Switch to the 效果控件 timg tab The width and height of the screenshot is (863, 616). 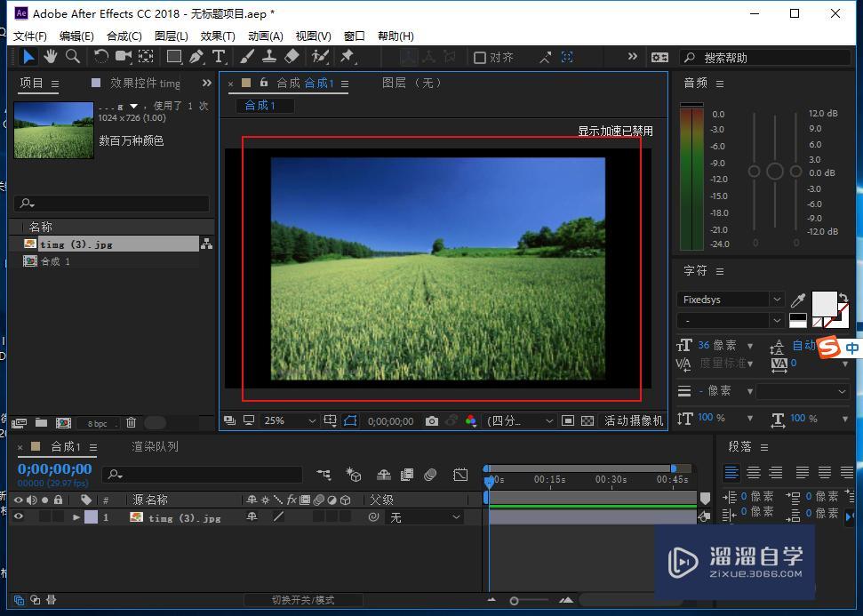[145, 84]
